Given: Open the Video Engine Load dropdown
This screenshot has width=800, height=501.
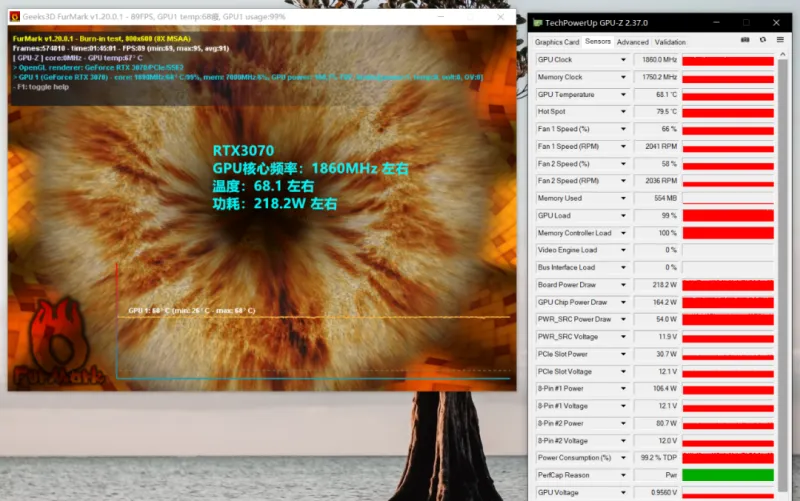Looking at the screenshot, I should [x=623, y=250].
